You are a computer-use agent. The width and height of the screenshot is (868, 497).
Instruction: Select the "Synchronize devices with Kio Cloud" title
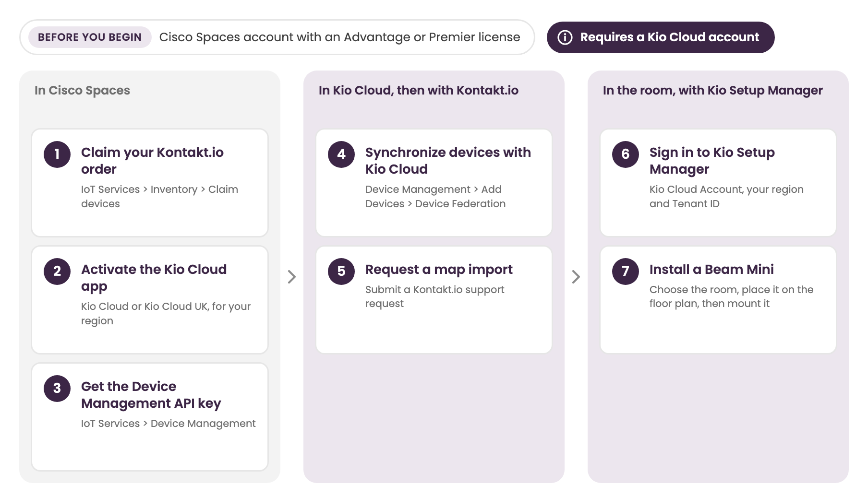point(448,161)
